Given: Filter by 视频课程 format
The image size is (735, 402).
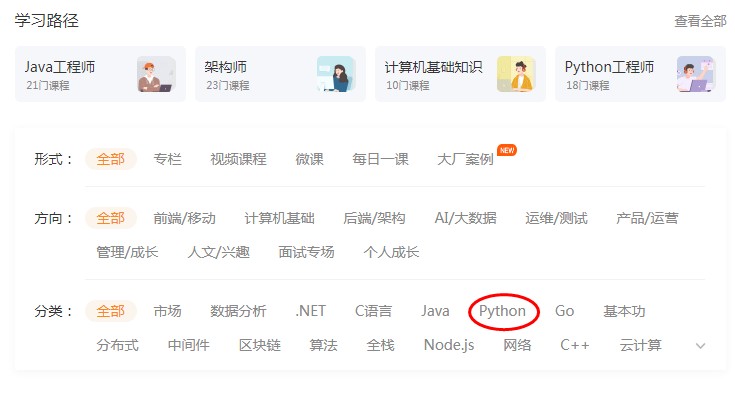Looking at the screenshot, I should coord(238,159).
